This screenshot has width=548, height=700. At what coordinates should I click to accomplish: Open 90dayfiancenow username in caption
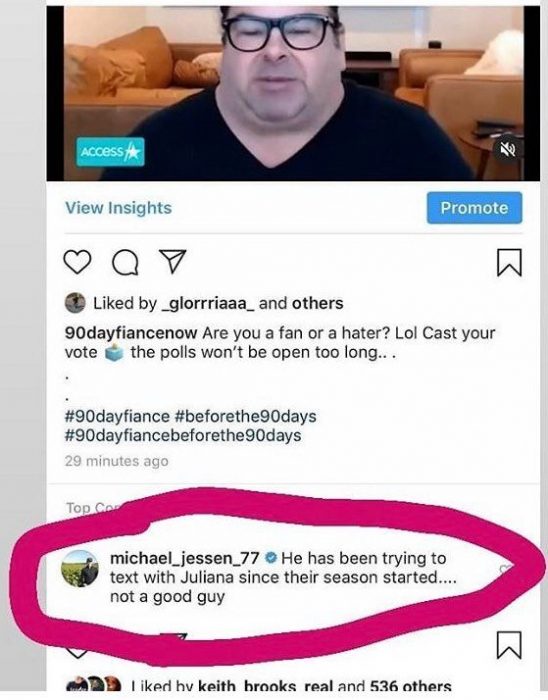click(131, 333)
